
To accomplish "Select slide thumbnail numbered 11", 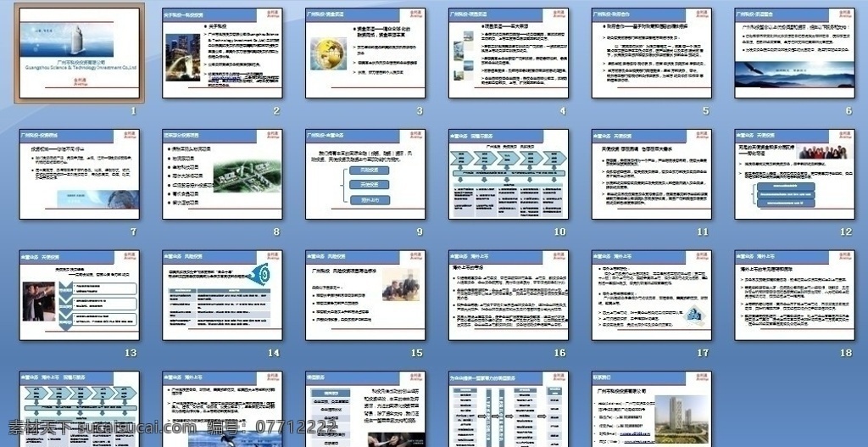I will (652, 175).
